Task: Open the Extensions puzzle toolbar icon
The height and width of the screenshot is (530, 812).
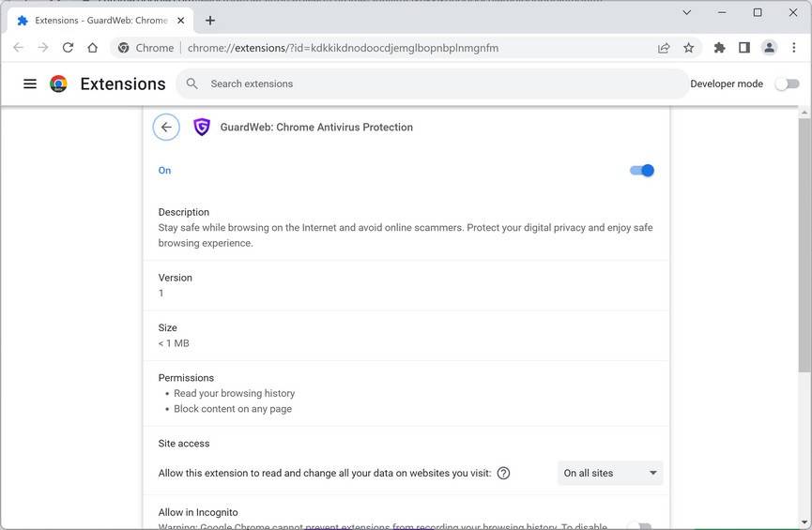Action: pyautogui.click(x=719, y=48)
